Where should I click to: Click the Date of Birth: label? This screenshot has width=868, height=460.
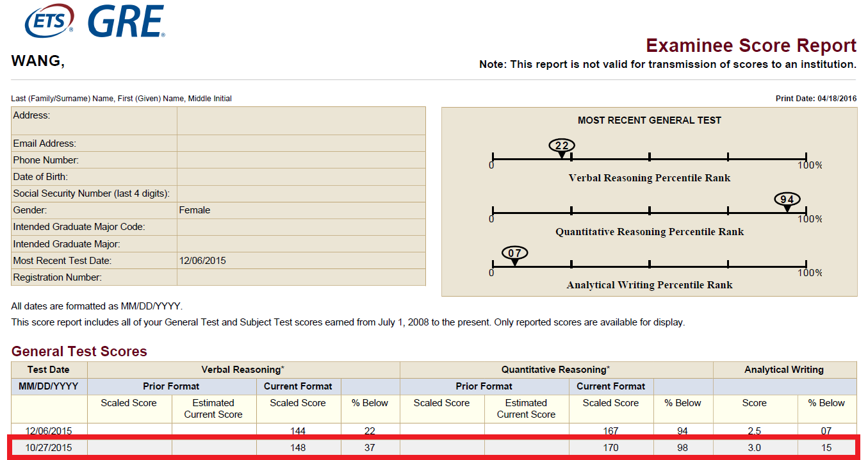[x=40, y=177]
